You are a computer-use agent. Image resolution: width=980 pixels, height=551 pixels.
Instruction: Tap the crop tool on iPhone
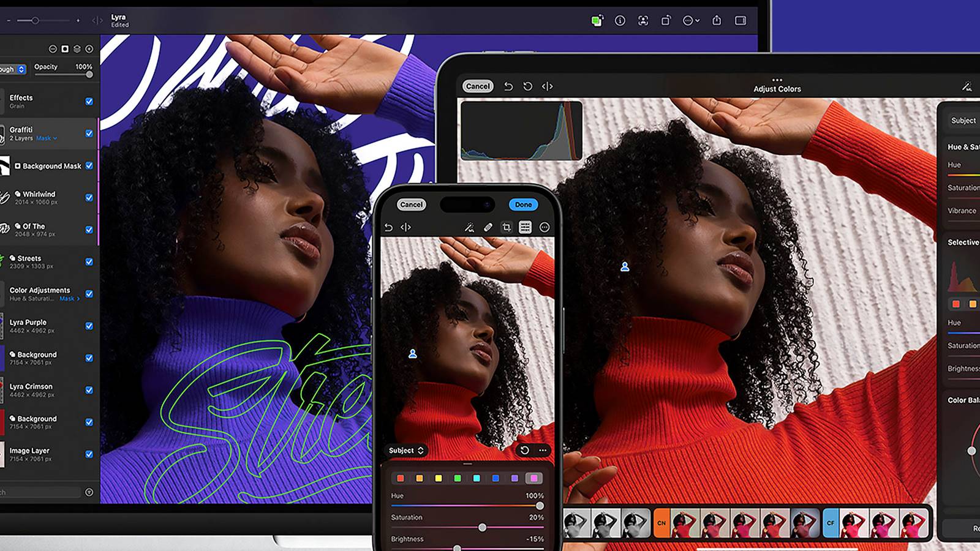tap(507, 227)
